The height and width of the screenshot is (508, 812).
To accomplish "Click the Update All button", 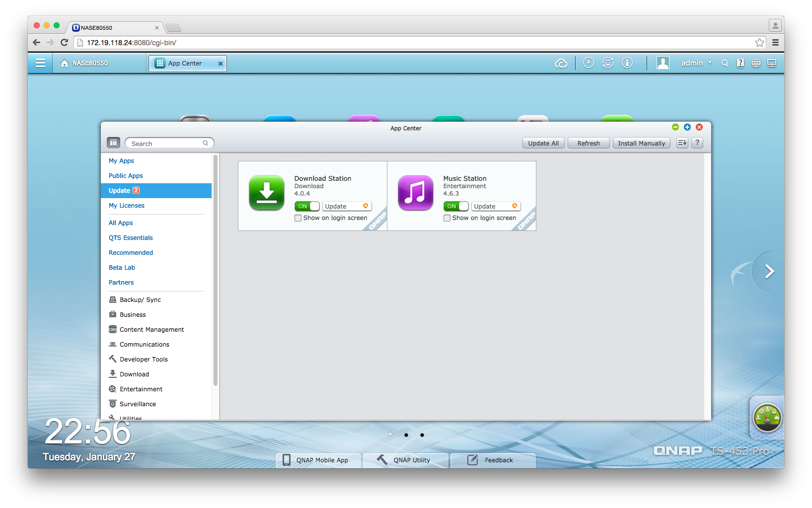I will pyautogui.click(x=543, y=143).
